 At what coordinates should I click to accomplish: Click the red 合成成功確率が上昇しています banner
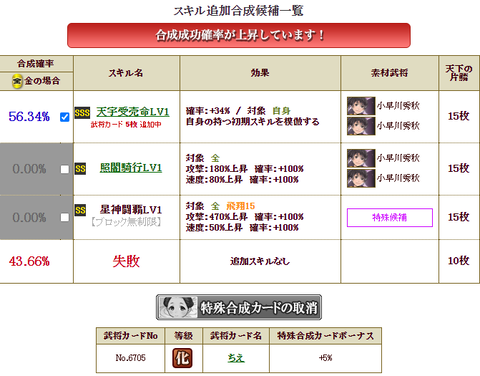point(239,35)
